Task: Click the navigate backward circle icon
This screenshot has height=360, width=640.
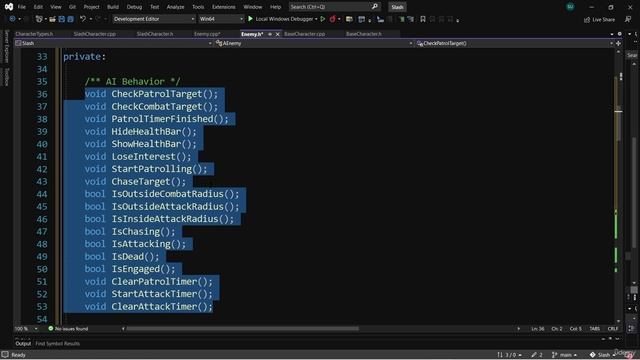Action: 12,19
